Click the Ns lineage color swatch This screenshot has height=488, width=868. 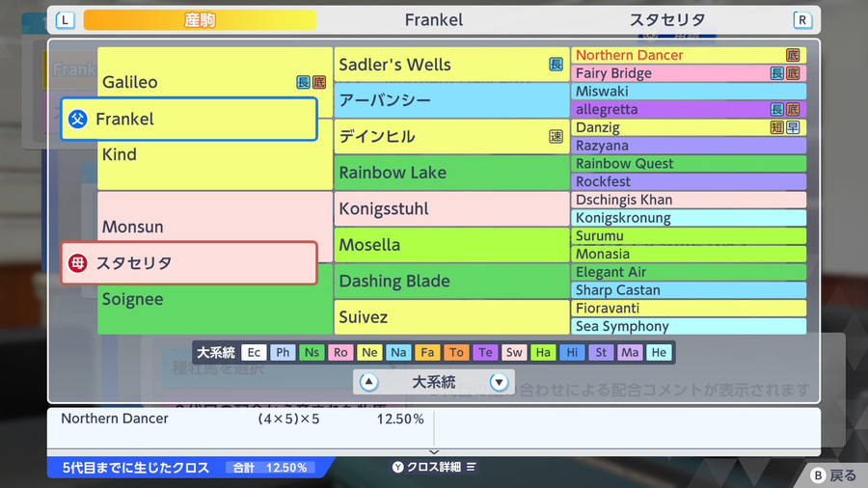point(312,352)
